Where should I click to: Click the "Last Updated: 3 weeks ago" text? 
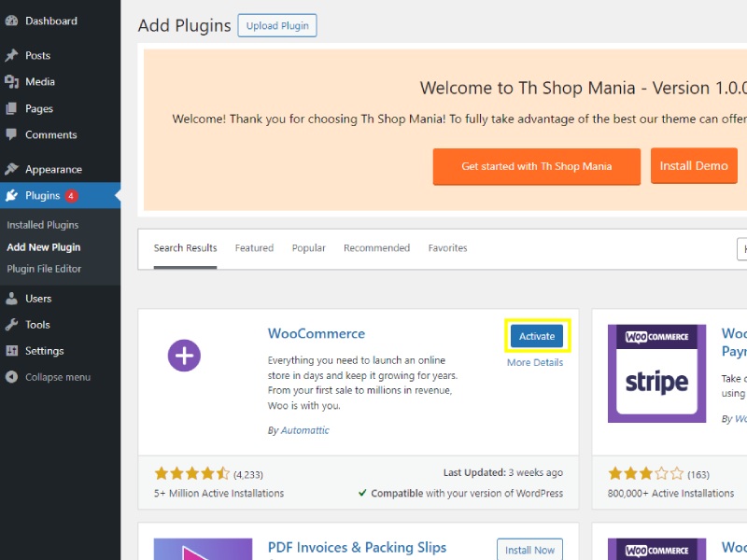[503, 473]
